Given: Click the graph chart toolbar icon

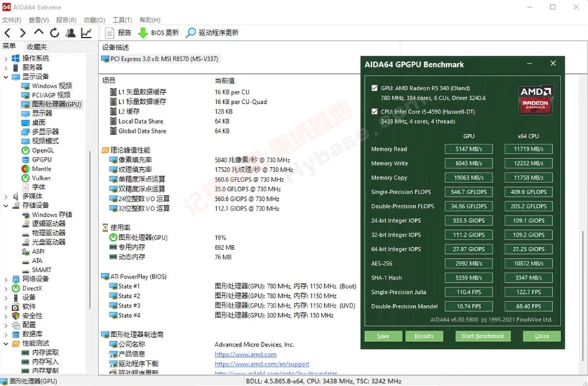Looking at the screenshot, I should coord(86,32).
